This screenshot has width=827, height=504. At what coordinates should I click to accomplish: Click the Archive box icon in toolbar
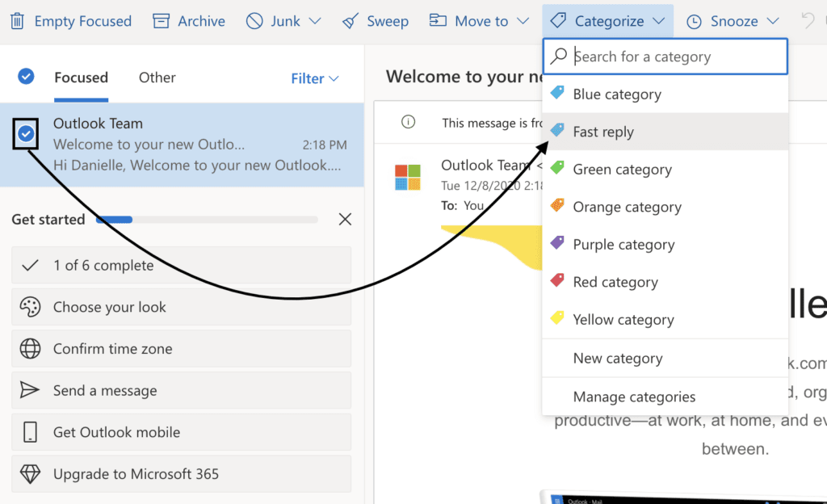point(162,21)
